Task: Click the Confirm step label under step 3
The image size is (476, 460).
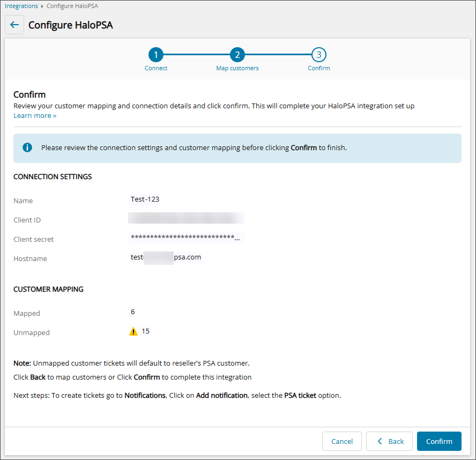Action: pyautogui.click(x=318, y=69)
